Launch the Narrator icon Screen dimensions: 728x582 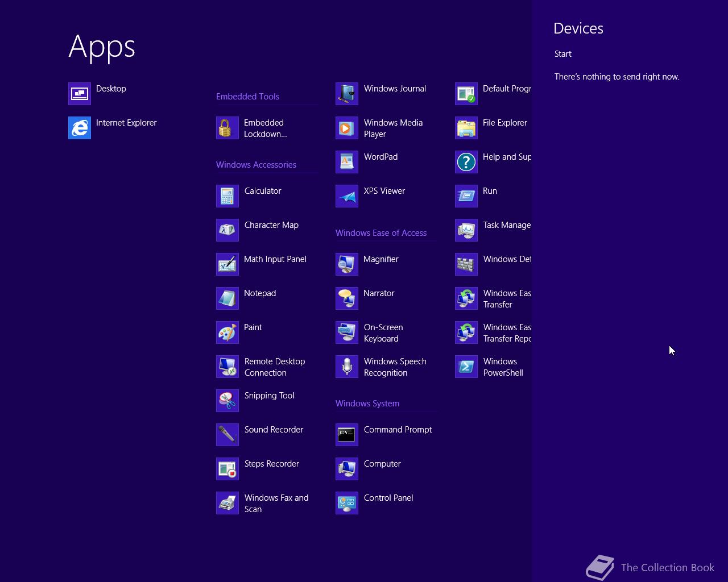point(347,298)
